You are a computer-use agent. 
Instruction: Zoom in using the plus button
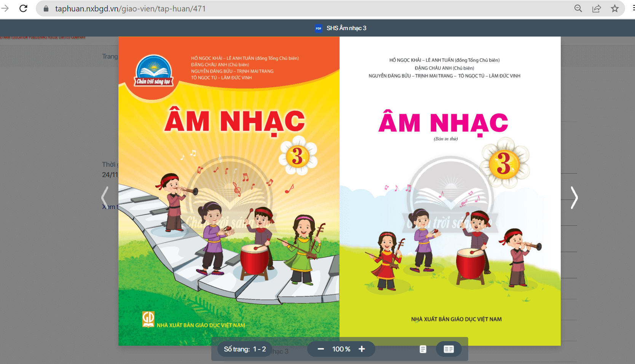[362, 349]
